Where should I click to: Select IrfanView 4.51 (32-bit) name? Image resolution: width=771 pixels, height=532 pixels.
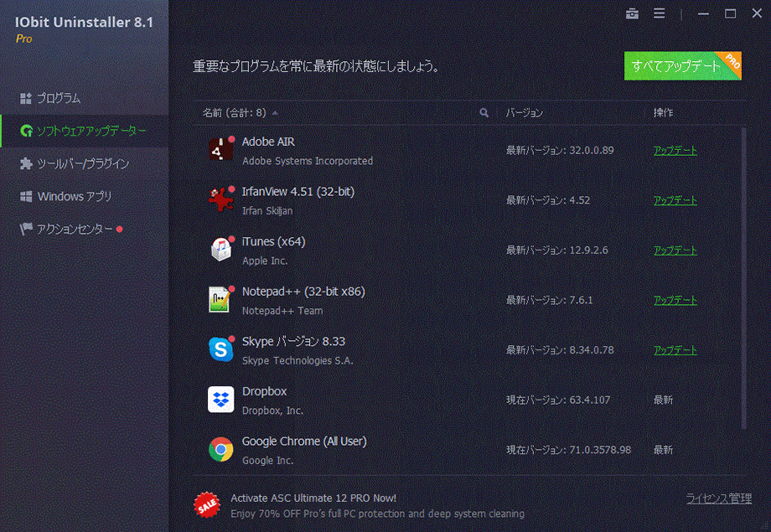[298, 192]
